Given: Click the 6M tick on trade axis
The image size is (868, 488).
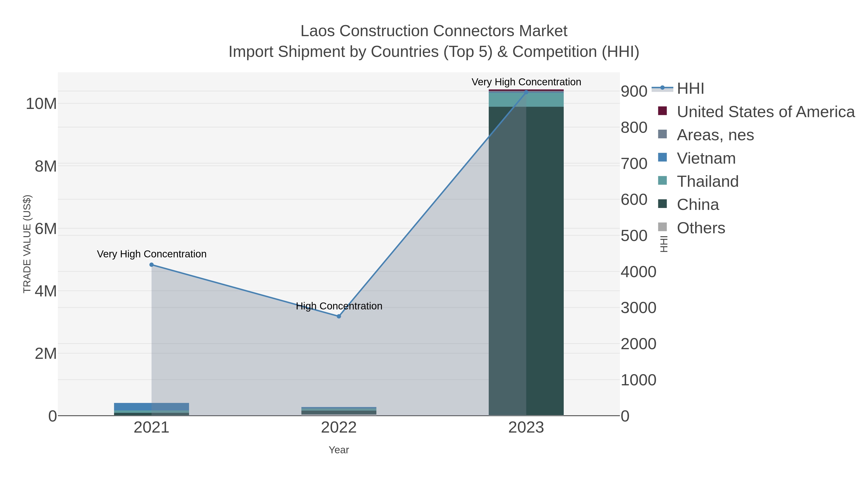Looking at the screenshot, I should pos(46,229).
